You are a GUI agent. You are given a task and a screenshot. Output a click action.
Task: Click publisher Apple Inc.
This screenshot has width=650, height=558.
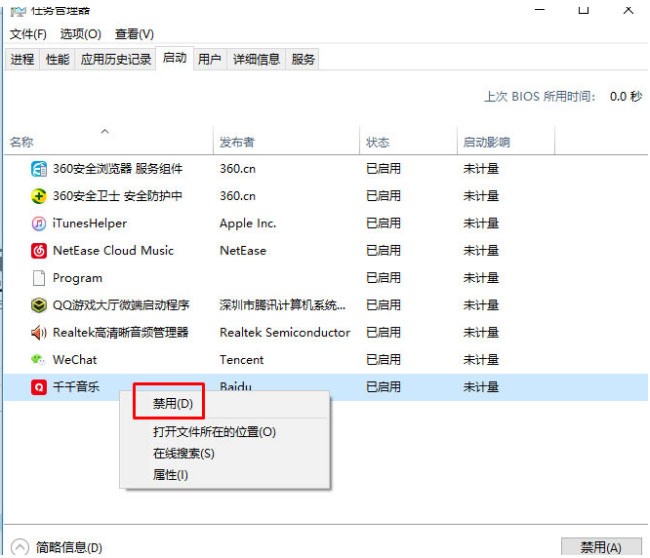(248, 223)
